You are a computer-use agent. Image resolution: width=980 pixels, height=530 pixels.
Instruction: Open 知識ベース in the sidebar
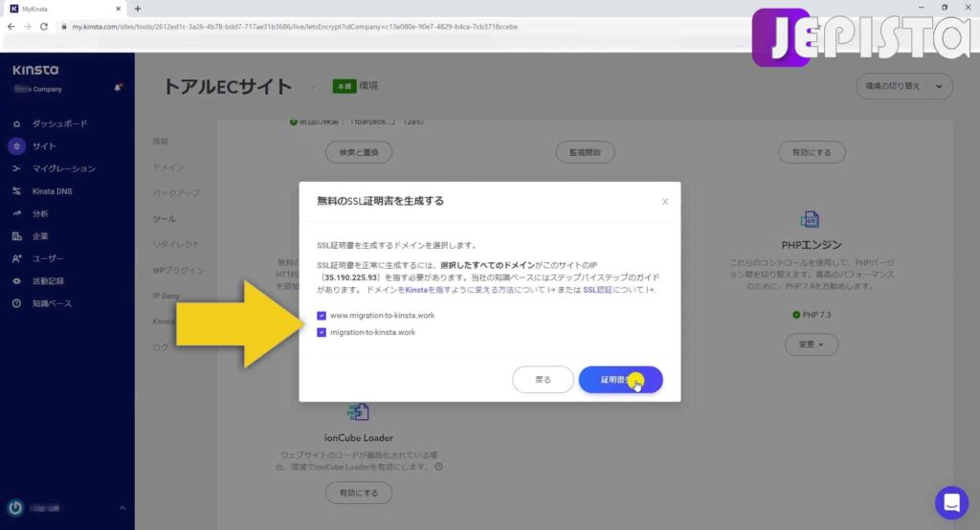click(52, 304)
